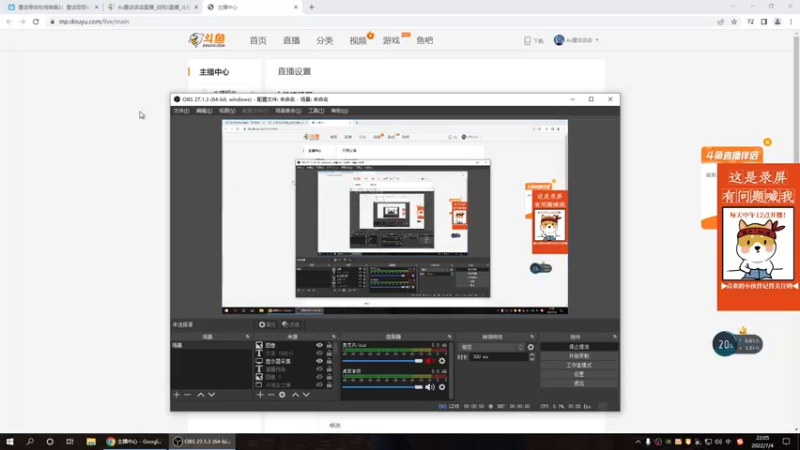Unmute the 麦克风/Aux red speaker icon
This screenshot has width=800, height=450.
pyautogui.click(x=430, y=361)
